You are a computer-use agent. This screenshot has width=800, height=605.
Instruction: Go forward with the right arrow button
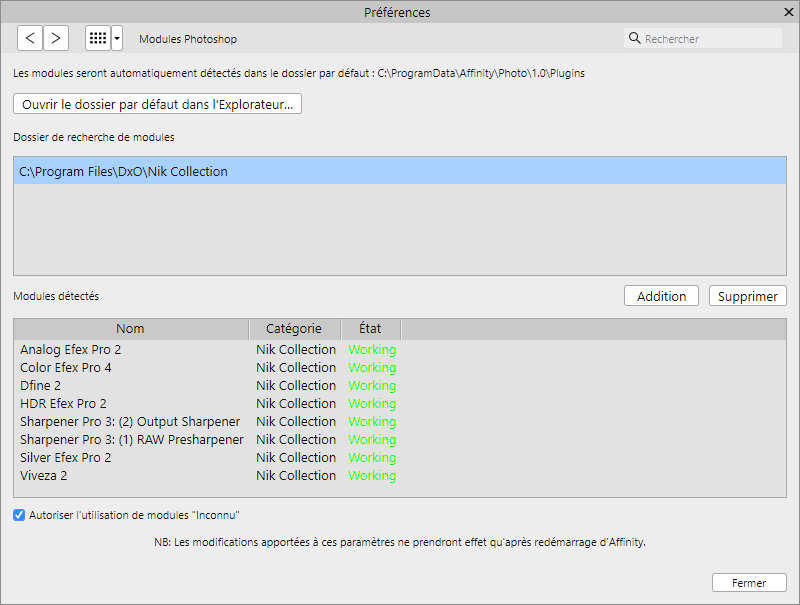tap(56, 38)
